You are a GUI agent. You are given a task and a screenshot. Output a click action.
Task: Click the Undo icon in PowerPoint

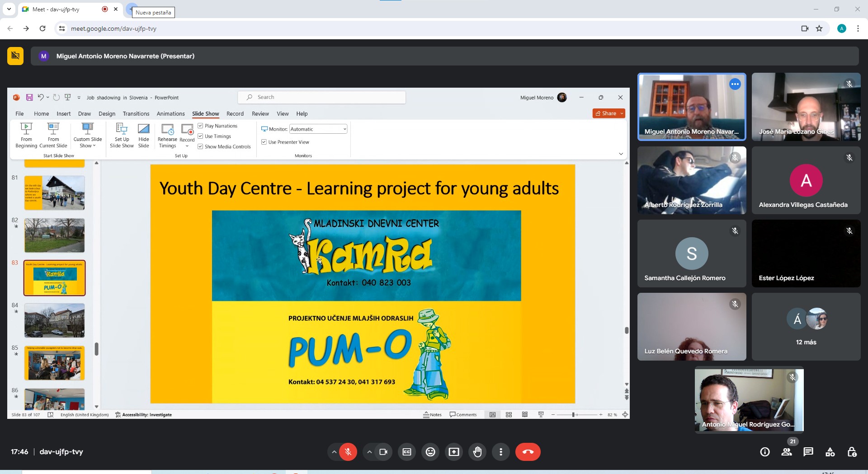pyautogui.click(x=40, y=97)
